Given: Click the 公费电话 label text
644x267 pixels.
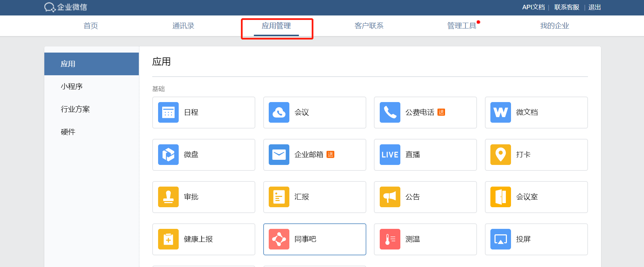Looking at the screenshot, I should 420,112.
